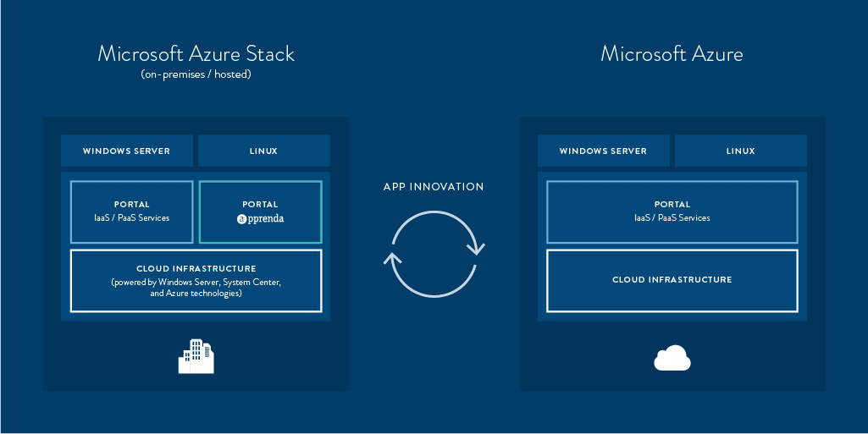868x434 pixels.
Task: Click the Cloud Infrastructure box powered by Windows Server
Action: click(196, 281)
